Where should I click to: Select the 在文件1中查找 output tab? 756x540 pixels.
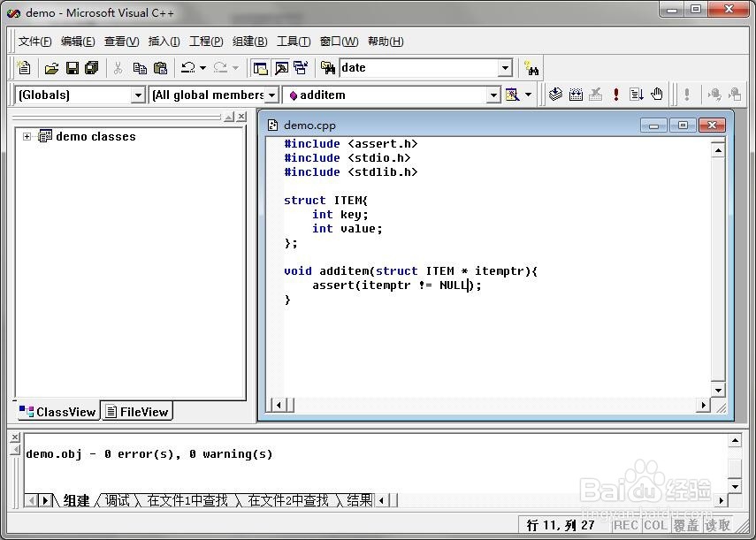pos(187,500)
